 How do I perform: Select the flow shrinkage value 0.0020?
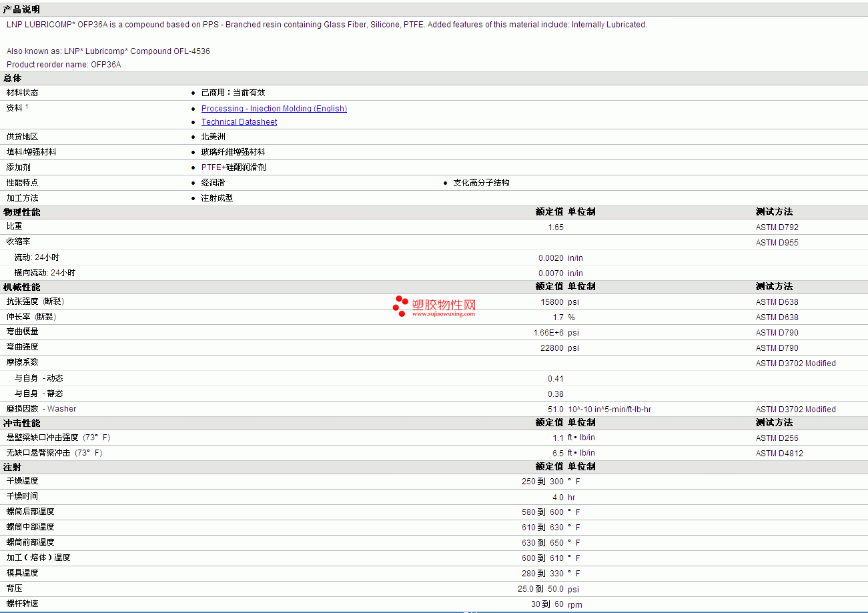(551, 258)
